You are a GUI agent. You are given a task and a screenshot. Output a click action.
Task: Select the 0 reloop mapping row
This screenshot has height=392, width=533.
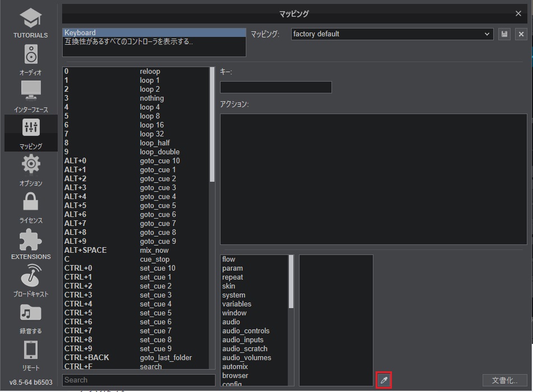click(x=136, y=71)
